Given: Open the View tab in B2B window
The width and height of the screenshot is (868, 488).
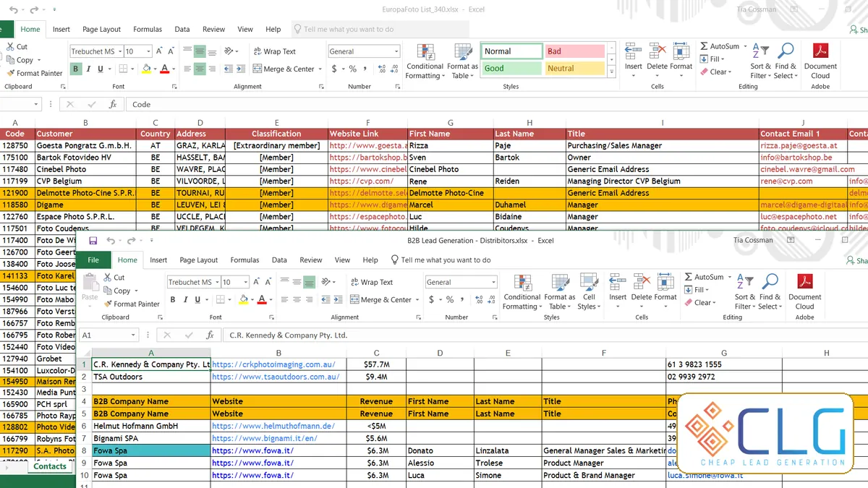Looking at the screenshot, I should (343, 260).
